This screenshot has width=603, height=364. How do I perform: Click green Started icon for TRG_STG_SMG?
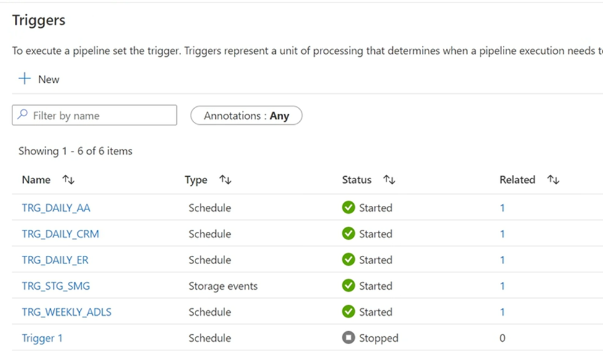click(x=348, y=286)
